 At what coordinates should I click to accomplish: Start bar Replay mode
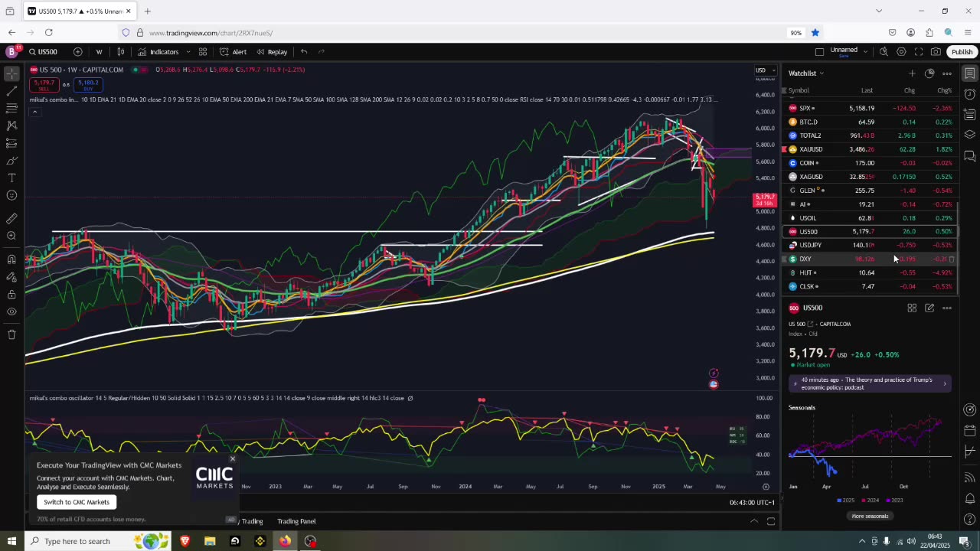click(x=272, y=52)
